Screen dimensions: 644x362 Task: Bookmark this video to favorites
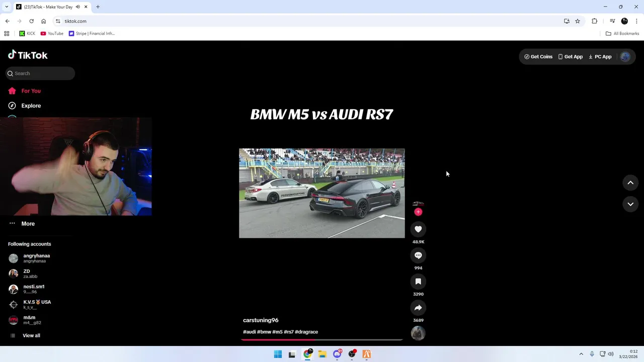[x=418, y=282]
